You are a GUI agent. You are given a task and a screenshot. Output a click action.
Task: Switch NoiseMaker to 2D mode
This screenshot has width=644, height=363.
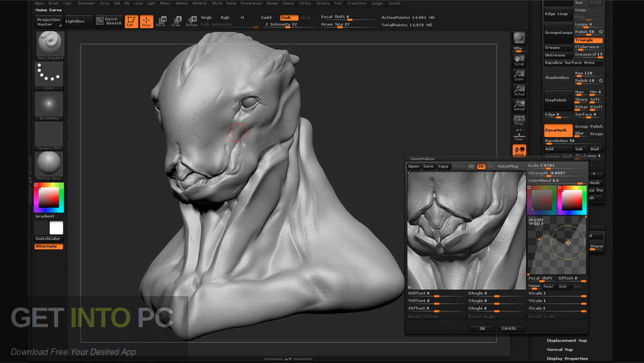click(x=471, y=166)
